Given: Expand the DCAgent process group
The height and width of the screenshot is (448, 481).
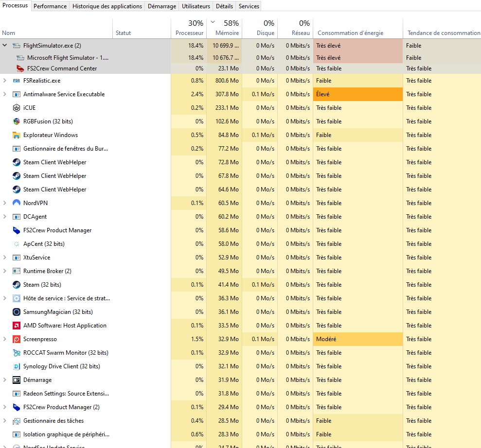Looking at the screenshot, I should 4,217.
